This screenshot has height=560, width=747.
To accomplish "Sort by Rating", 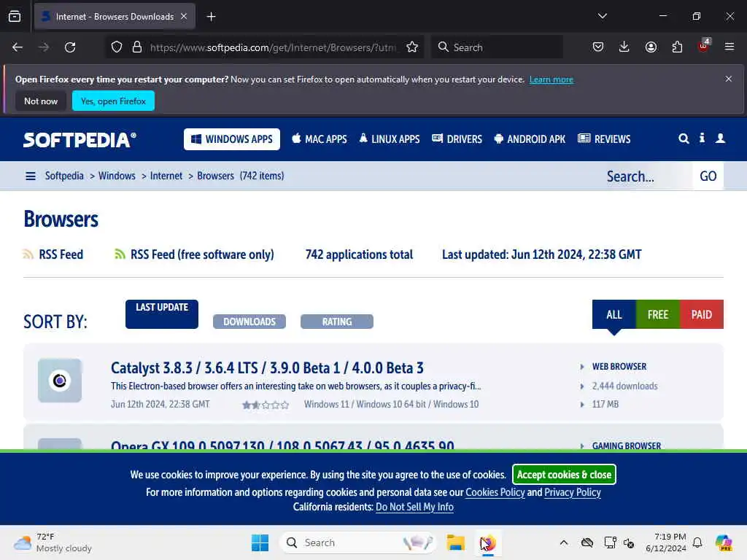I will click(x=337, y=322).
